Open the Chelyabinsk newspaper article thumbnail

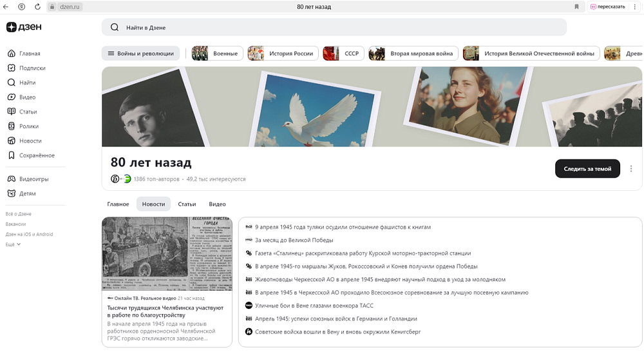(166, 254)
